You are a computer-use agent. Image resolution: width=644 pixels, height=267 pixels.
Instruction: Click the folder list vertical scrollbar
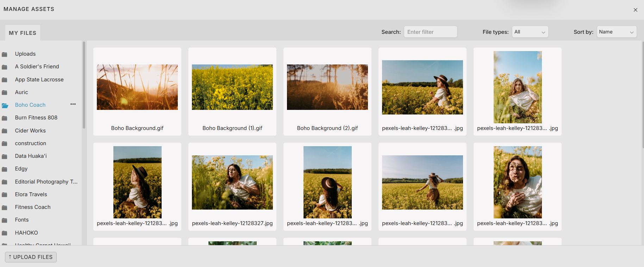[84, 85]
